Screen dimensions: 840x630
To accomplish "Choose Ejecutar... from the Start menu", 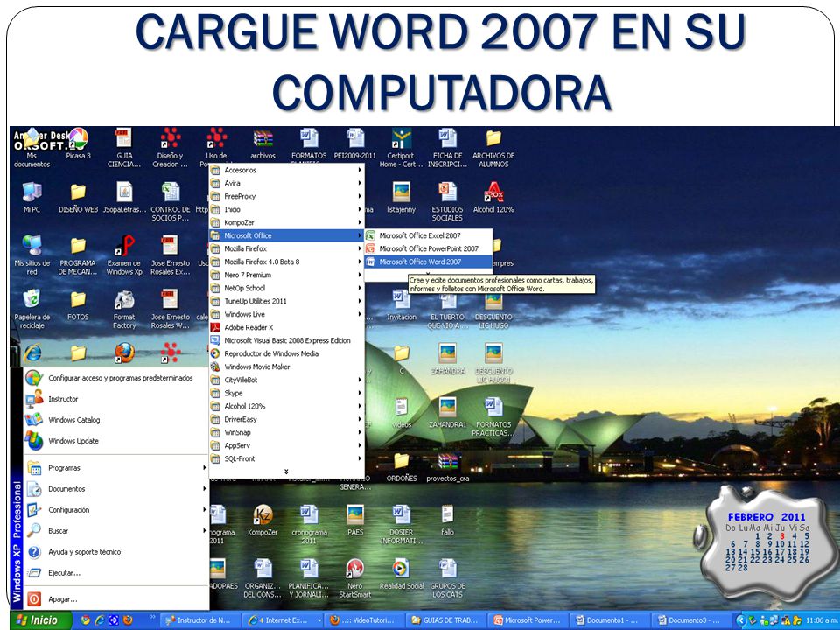I will pyautogui.click(x=115, y=572).
